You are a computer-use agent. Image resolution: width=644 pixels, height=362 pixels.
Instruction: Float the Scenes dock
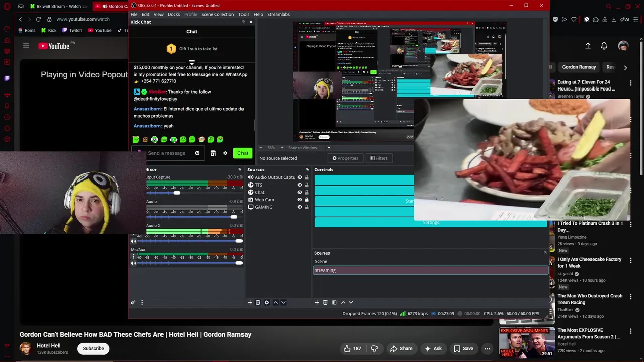[x=545, y=253]
